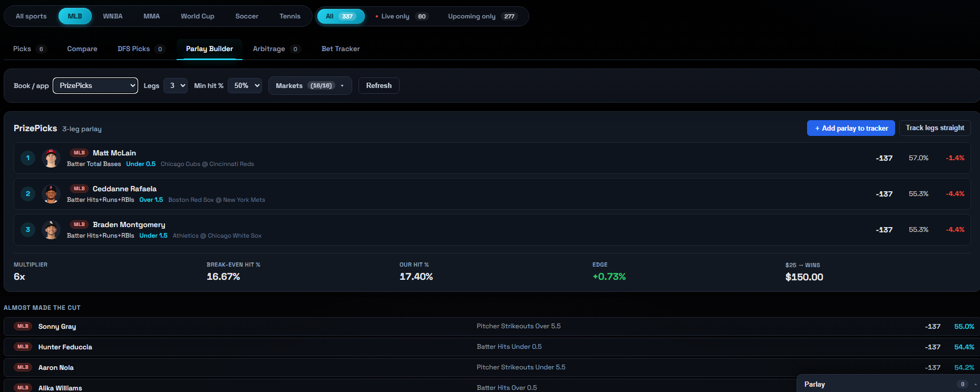This screenshot has height=392, width=980.
Task: Choose the World Cup sport filter
Action: [198, 16]
